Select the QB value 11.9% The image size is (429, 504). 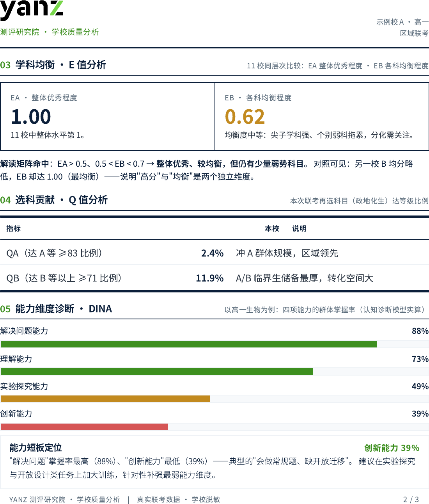coord(209,278)
